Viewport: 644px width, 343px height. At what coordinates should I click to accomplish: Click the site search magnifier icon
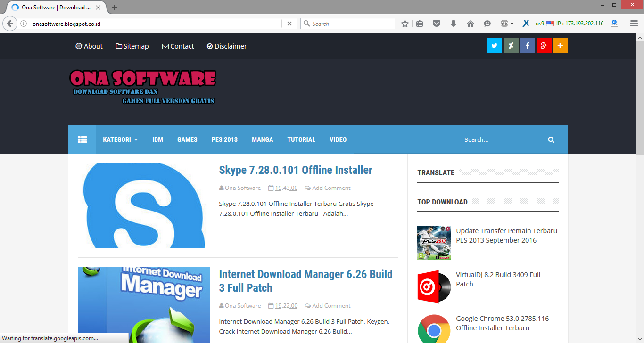pos(551,139)
